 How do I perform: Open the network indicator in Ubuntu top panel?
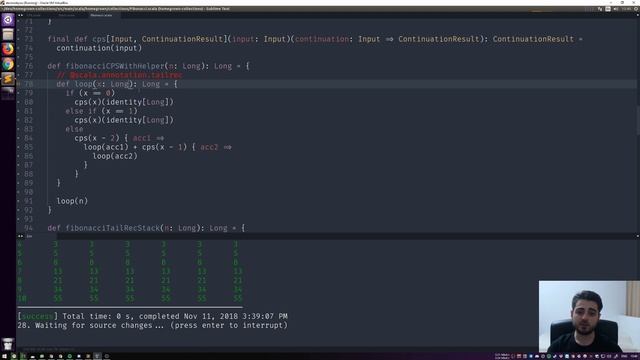pyautogui.click(x=600, y=9)
